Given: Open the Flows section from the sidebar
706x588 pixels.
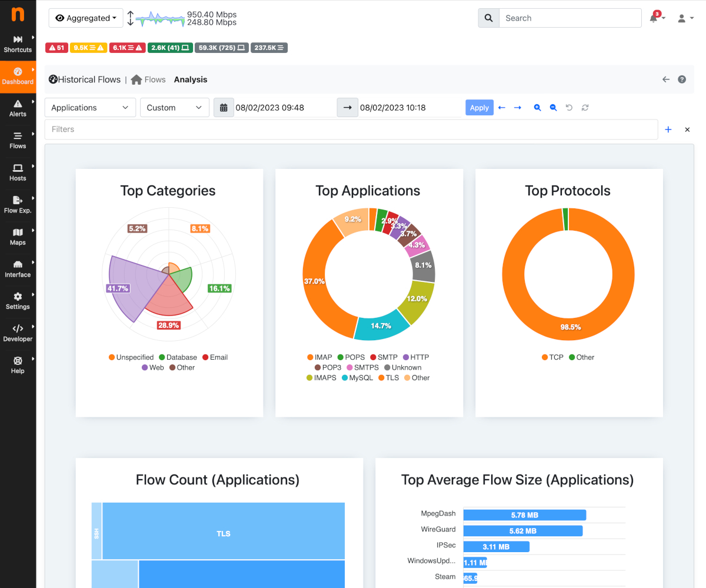Looking at the screenshot, I should 18,138.
